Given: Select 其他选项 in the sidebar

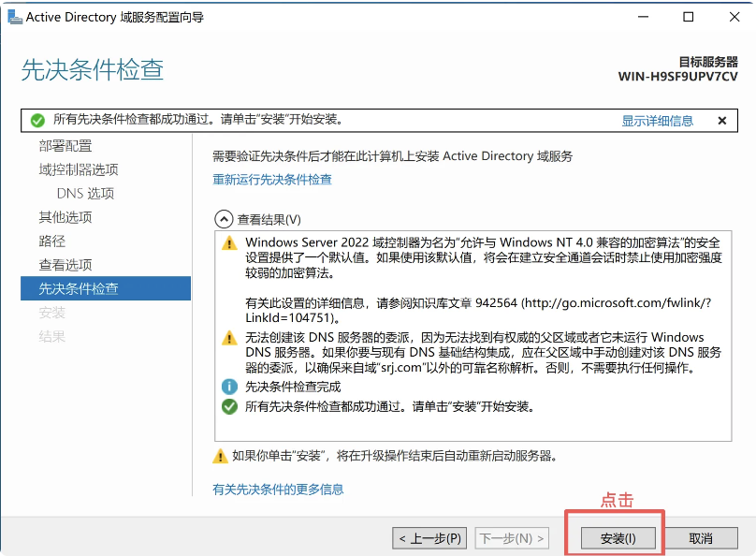Looking at the screenshot, I should (65, 217).
